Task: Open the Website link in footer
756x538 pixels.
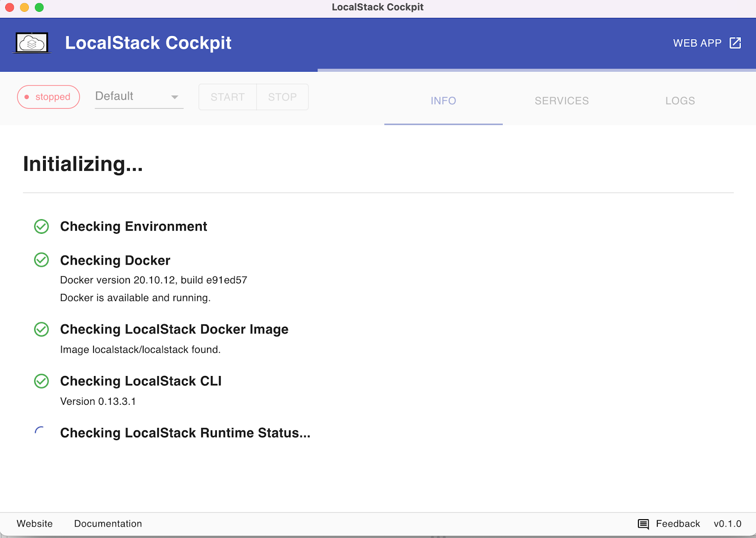Action: point(34,524)
